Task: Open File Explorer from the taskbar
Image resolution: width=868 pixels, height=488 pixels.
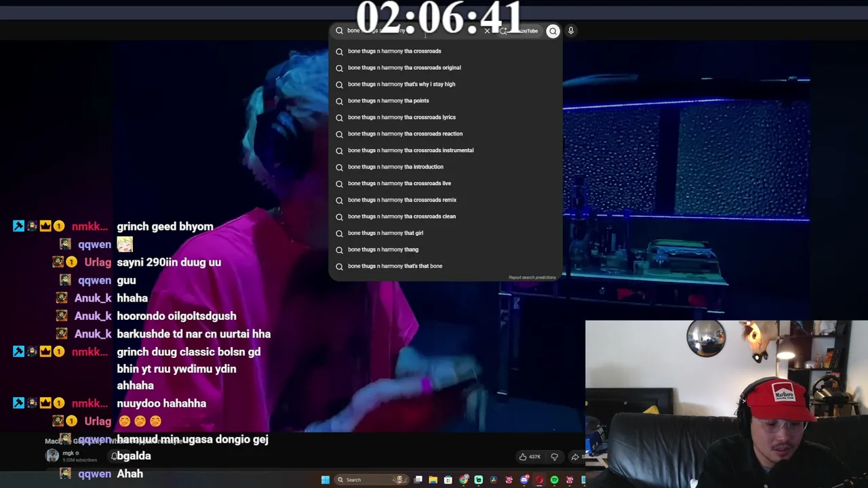Action: (433, 480)
